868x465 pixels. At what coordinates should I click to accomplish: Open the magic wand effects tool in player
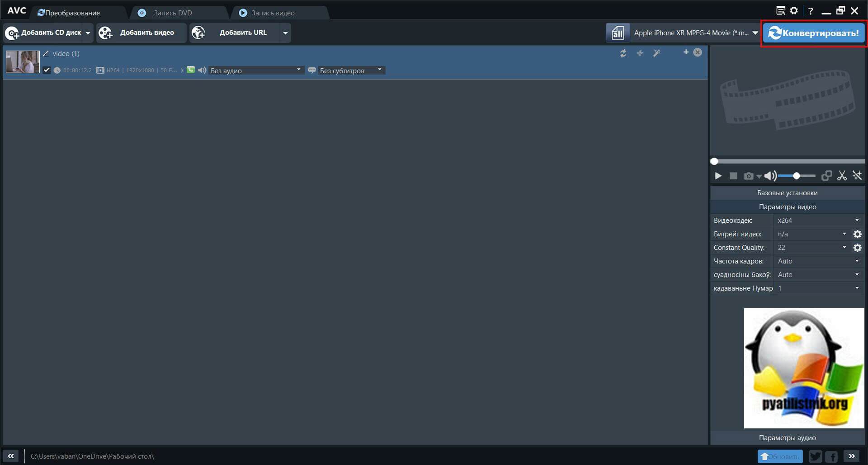click(x=857, y=176)
